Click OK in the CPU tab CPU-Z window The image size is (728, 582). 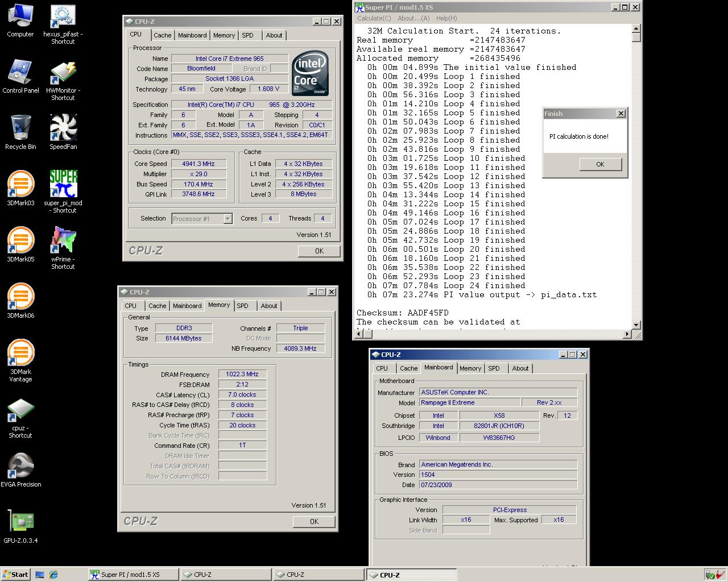tap(319, 251)
